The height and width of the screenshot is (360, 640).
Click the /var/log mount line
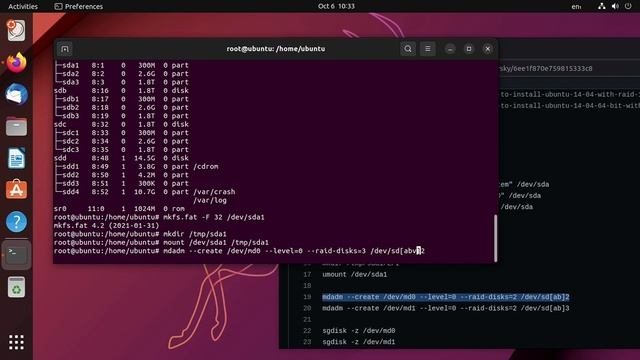tap(210, 200)
